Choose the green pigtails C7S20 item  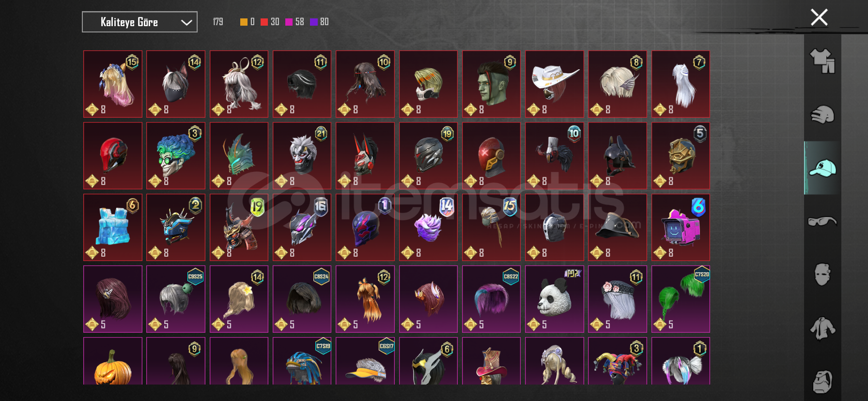click(681, 299)
